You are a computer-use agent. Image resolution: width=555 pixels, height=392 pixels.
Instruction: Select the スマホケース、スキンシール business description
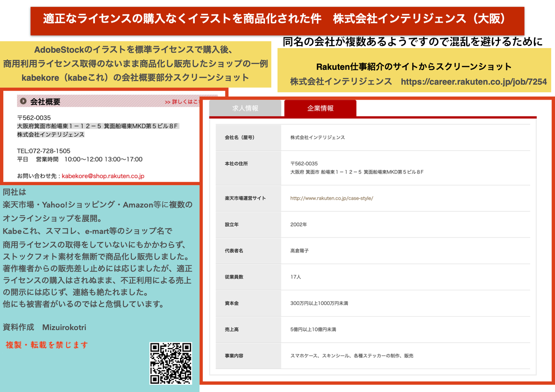(x=352, y=356)
